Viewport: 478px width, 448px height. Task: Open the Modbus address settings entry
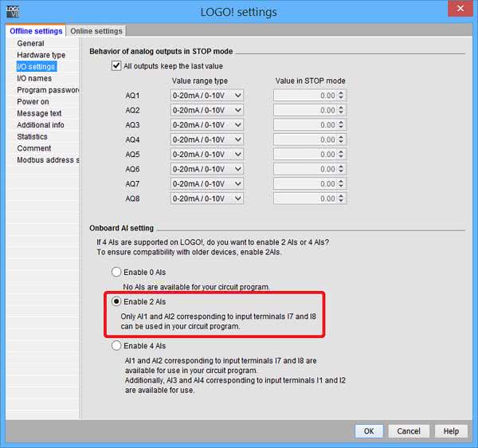[x=48, y=160]
